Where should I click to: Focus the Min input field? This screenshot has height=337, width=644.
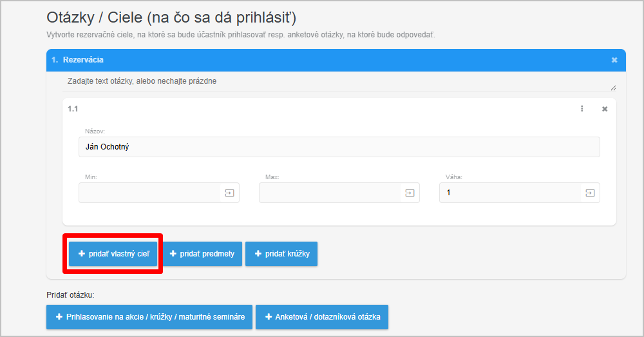point(149,193)
